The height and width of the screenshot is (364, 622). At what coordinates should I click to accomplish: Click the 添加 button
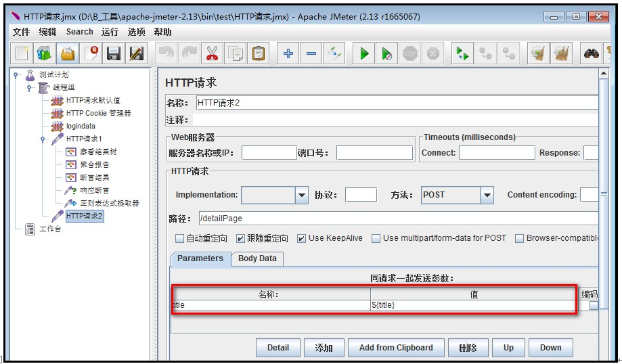324,348
